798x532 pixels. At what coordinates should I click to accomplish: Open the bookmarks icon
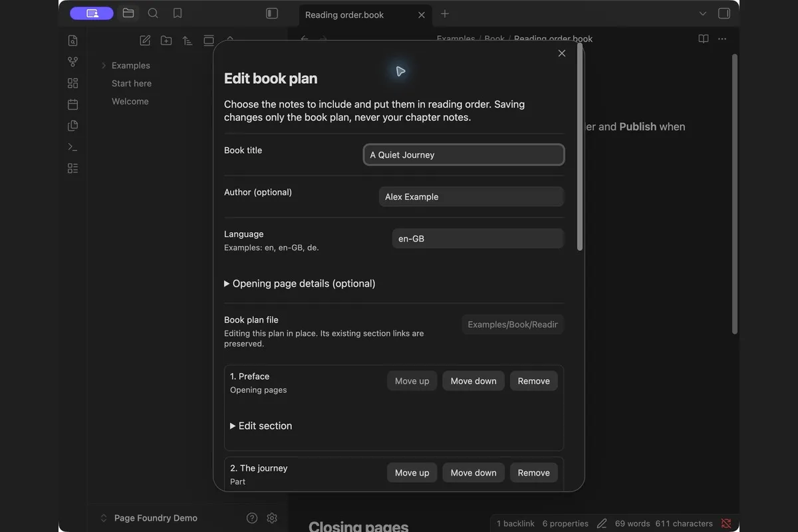point(178,13)
